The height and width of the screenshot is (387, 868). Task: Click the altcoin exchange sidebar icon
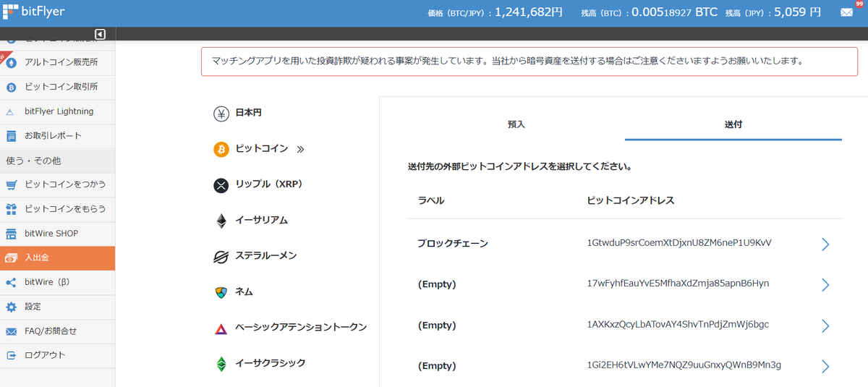click(11, 63)
